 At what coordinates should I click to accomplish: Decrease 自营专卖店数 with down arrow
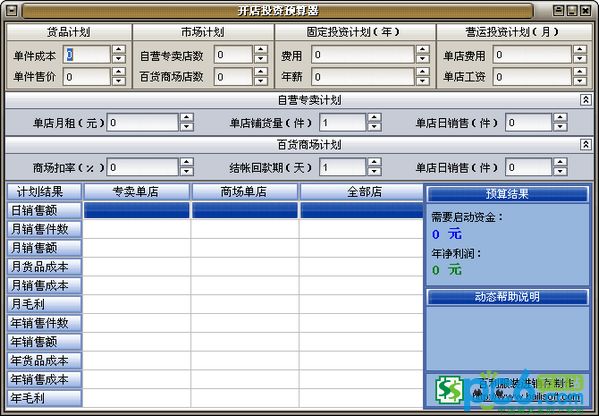(261, 59)
